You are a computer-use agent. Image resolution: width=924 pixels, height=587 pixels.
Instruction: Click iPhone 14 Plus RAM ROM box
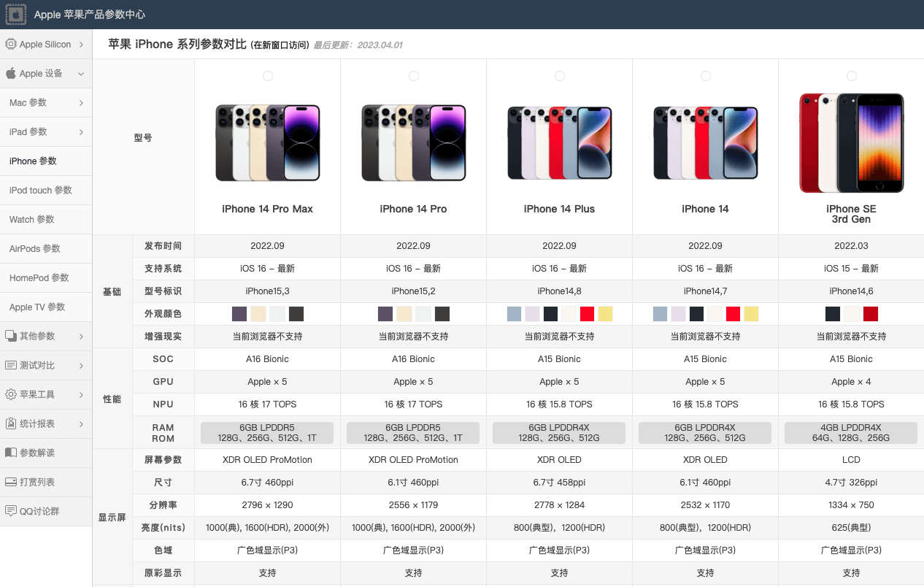coord(559,432)
